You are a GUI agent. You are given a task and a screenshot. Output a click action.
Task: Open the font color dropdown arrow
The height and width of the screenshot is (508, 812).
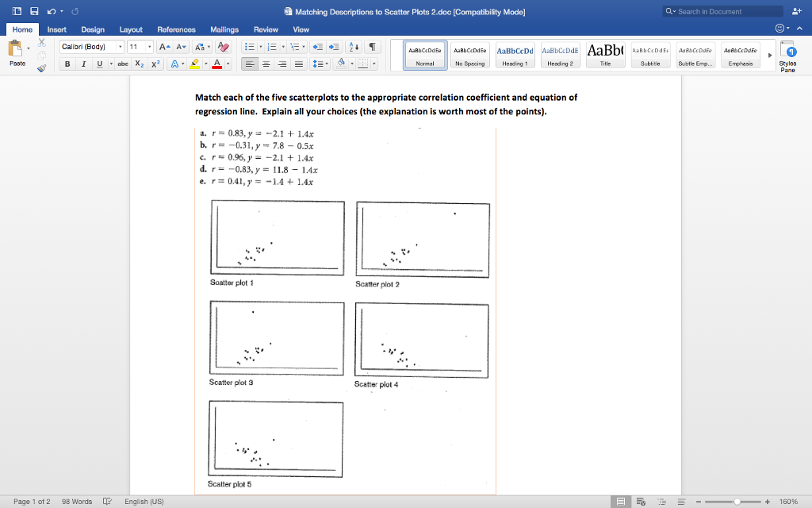228,64
